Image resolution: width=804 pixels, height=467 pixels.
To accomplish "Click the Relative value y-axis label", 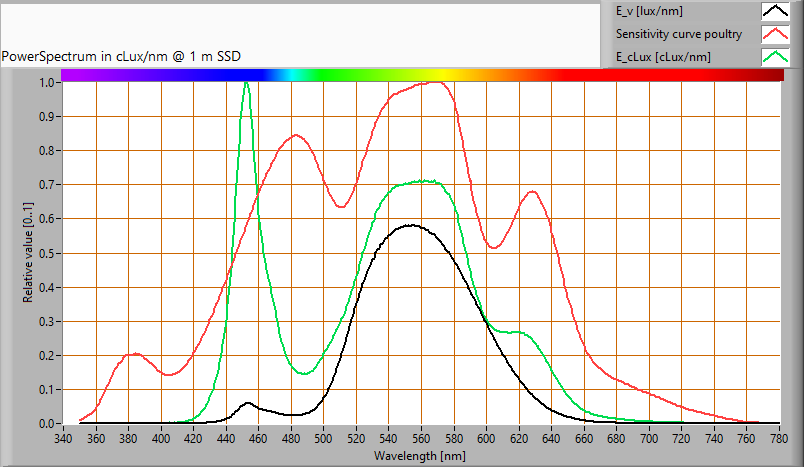I will (28, 252).
